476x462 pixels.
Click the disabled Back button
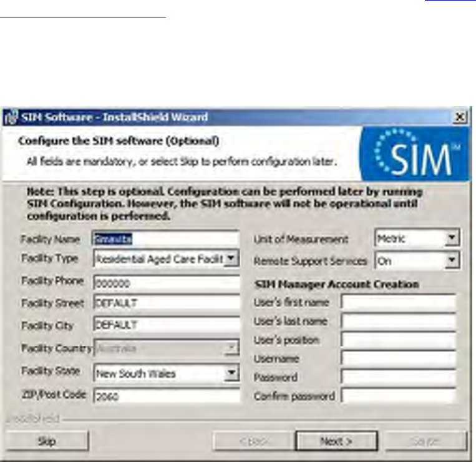[x=253, y=441]
